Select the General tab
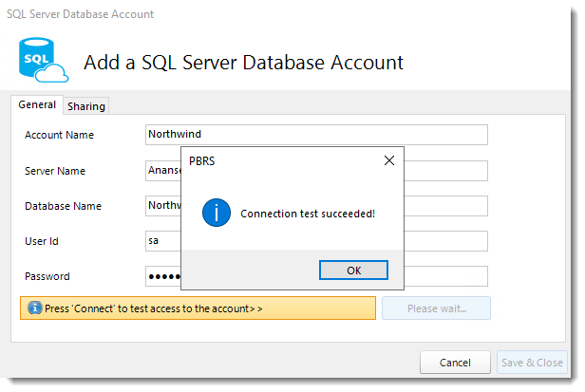The height and width of the screenshot is (392, 585). coord(37,104)
